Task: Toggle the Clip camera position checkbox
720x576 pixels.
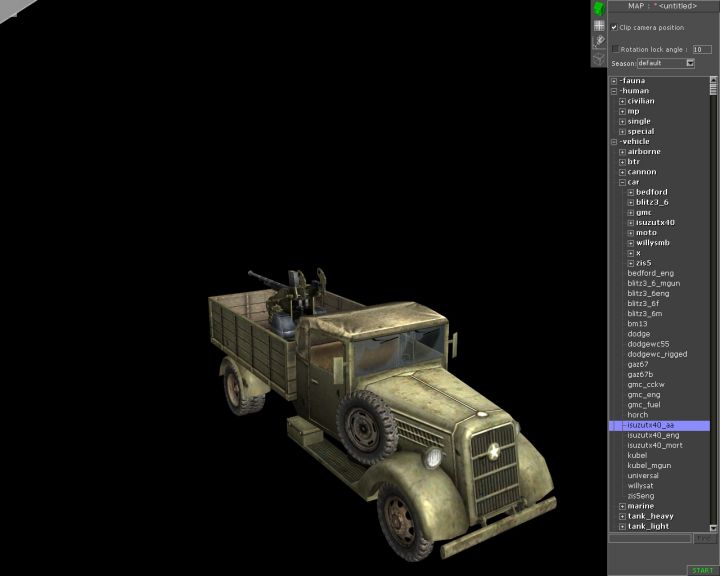Action: (x=614, y=27)
